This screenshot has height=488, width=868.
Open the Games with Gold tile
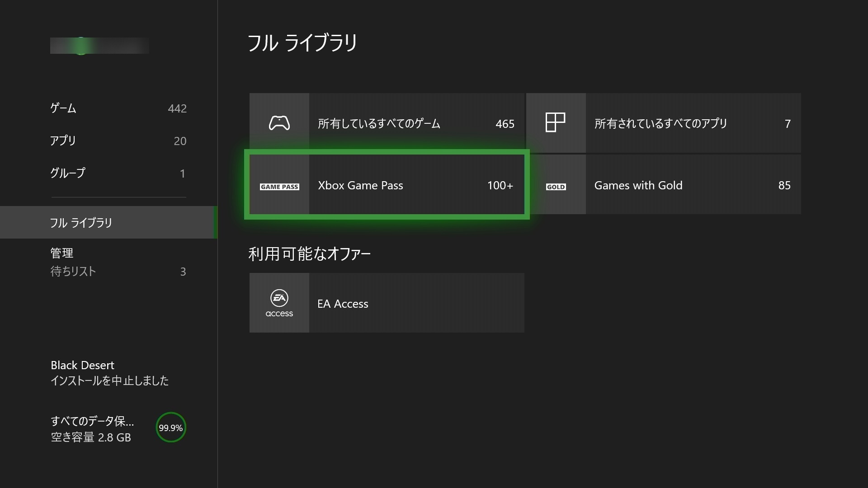point(692,185)
